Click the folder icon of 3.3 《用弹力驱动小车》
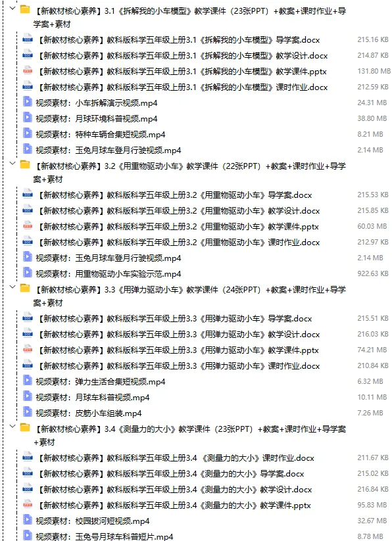The height and width of the screenshot is (541, 392). pos(25,288)
